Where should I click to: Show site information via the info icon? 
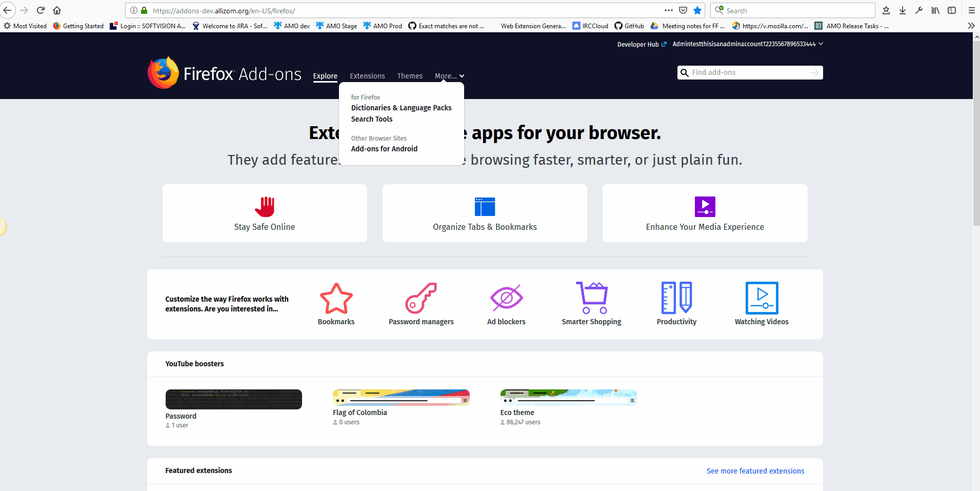click(134, 10)
